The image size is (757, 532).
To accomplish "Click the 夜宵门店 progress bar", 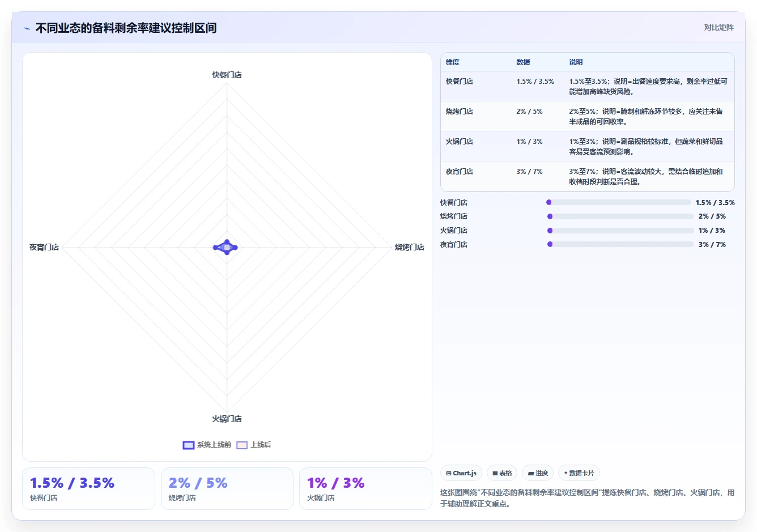I will coord(620,244).
